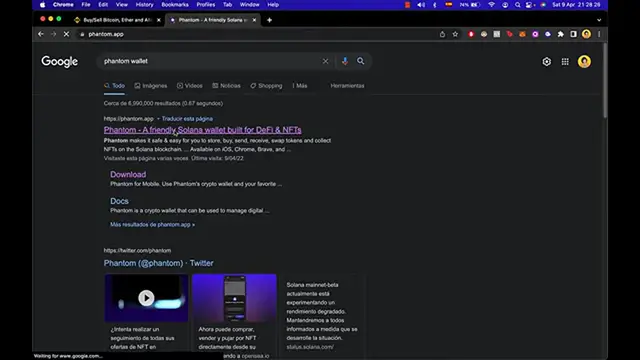Expand the tab search dropdown arrow
Screen dimensions: 640x360
click(x=599, y=20)
